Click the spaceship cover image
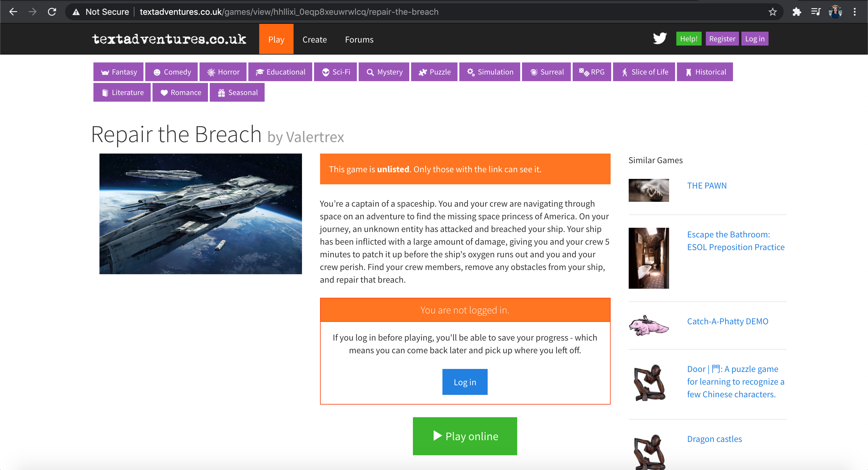 tap(200, 214)
